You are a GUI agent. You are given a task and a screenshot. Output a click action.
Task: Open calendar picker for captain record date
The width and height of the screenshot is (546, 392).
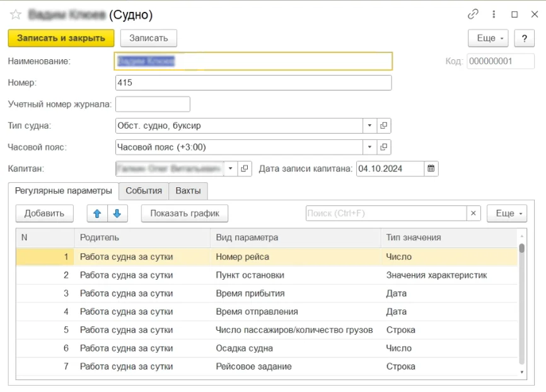431,168
